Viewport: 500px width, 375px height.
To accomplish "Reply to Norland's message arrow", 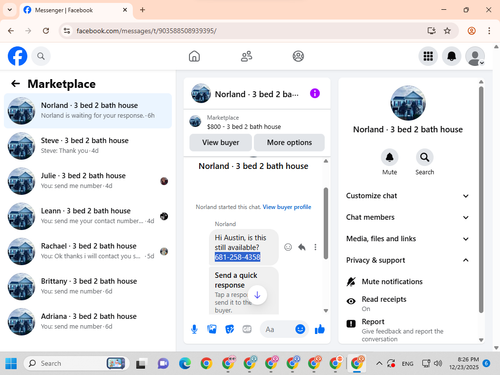I will (302, 247).
